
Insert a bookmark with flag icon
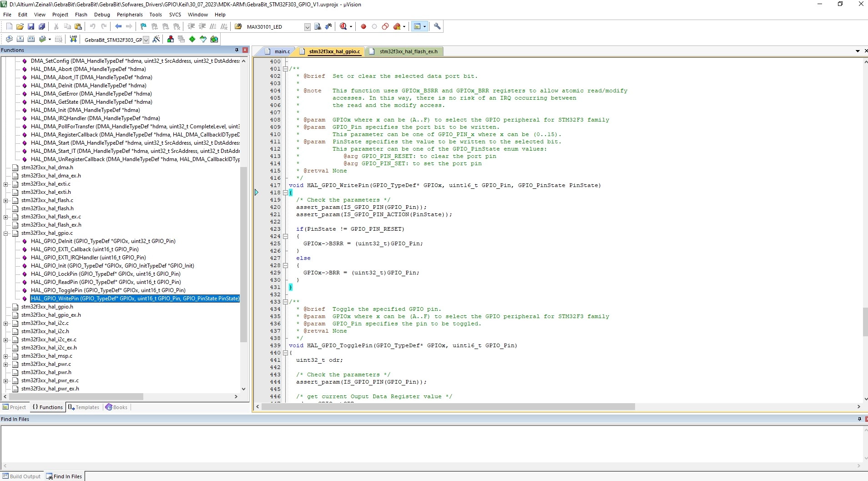click(144, 26)
